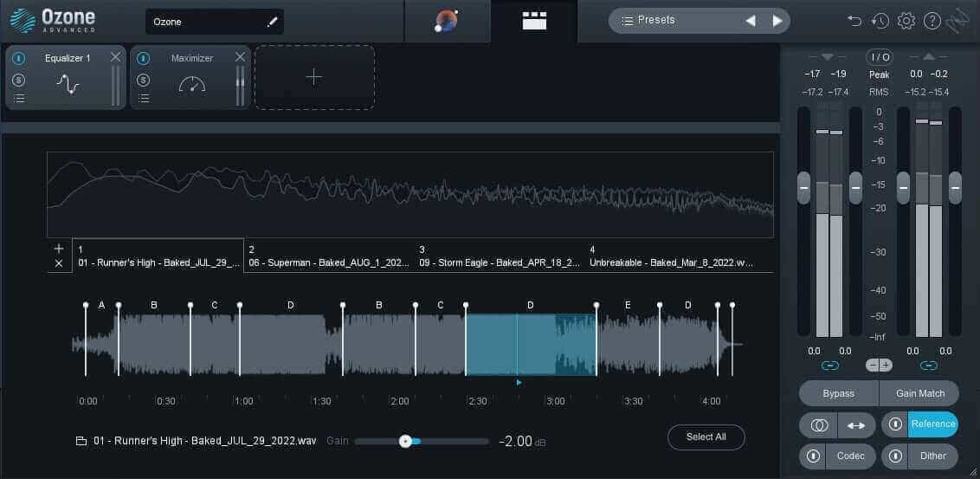Open the Dither panel button
The height and width of the screenshot is (479, 980).
(933, 456)
